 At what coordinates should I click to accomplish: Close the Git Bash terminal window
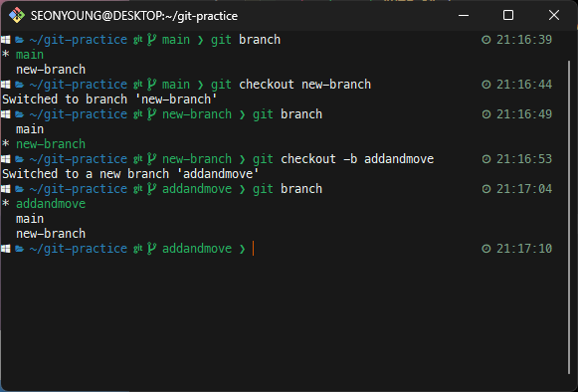pos(554,15)
